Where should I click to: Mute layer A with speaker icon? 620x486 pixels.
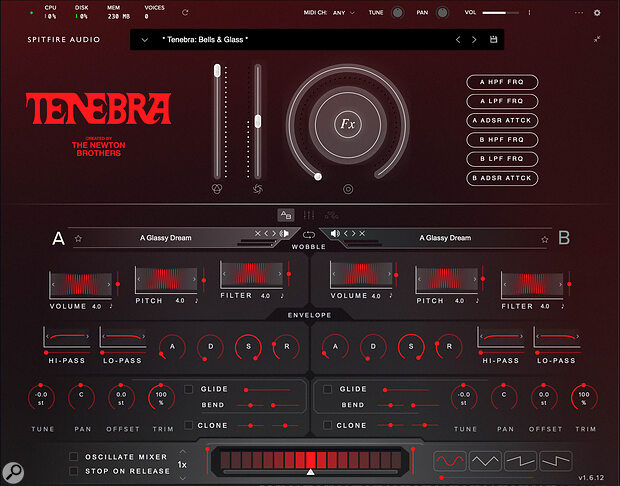284,233
